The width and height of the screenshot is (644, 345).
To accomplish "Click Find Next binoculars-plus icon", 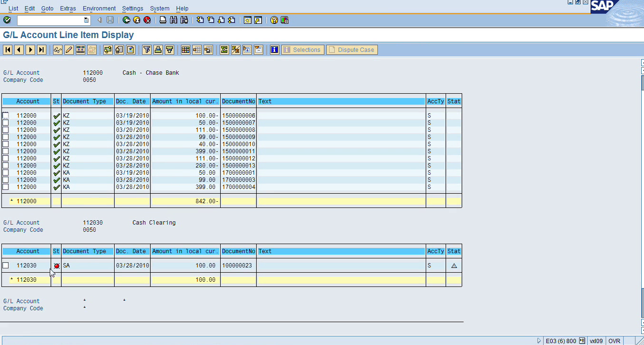I will [x=184, y=20].
